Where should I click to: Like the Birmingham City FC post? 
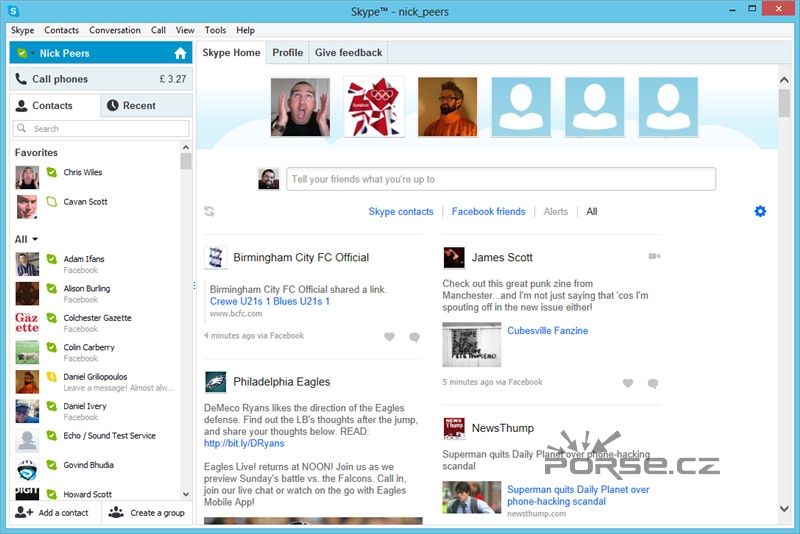(x=389, y=337)
